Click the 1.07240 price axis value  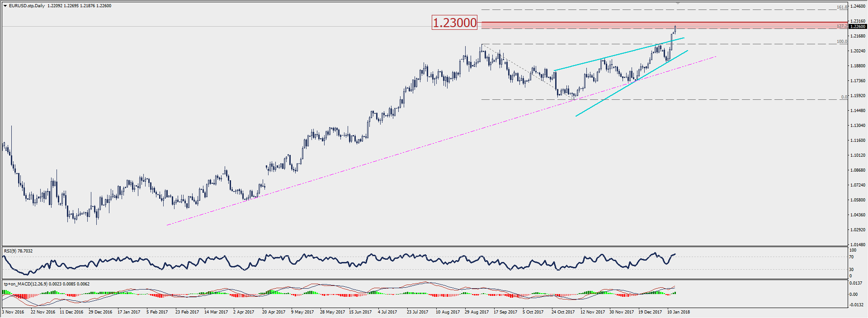point(858,185)
